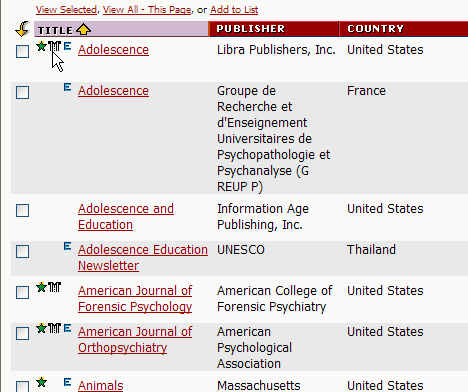This screenshot has height=392, width=468.
Task: Click the blue E icon on France Adolescence row
Action: (x=67, y=87)
